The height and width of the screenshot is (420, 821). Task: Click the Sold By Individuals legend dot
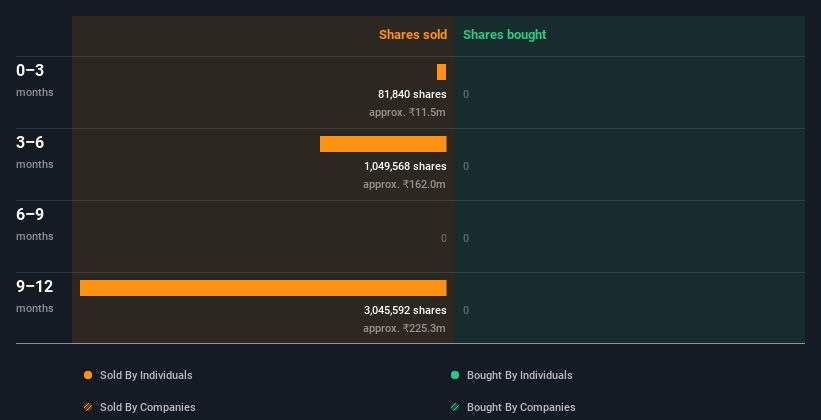tap(88, 375)
